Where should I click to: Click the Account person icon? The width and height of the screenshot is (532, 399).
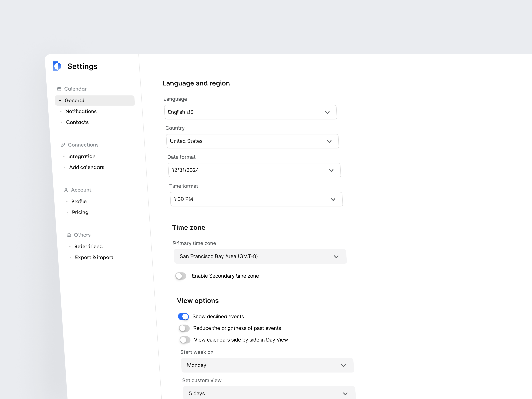coord(66,190)
